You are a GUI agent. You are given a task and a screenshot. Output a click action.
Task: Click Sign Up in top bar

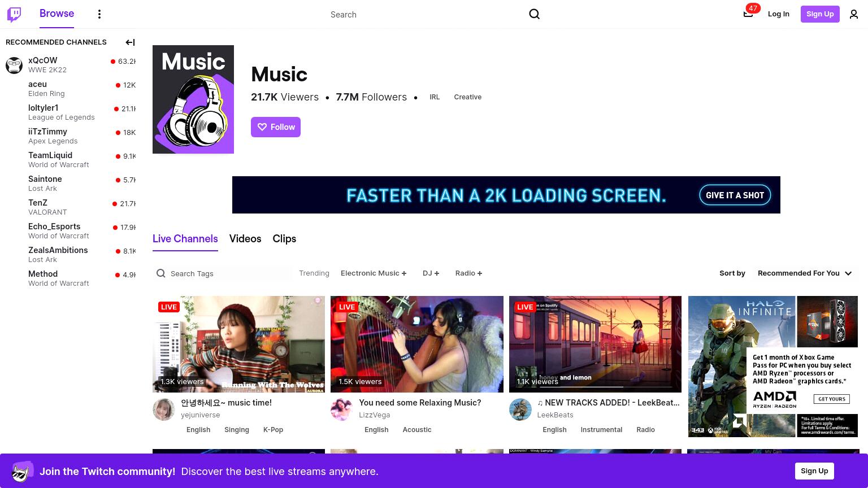[820, 14]
